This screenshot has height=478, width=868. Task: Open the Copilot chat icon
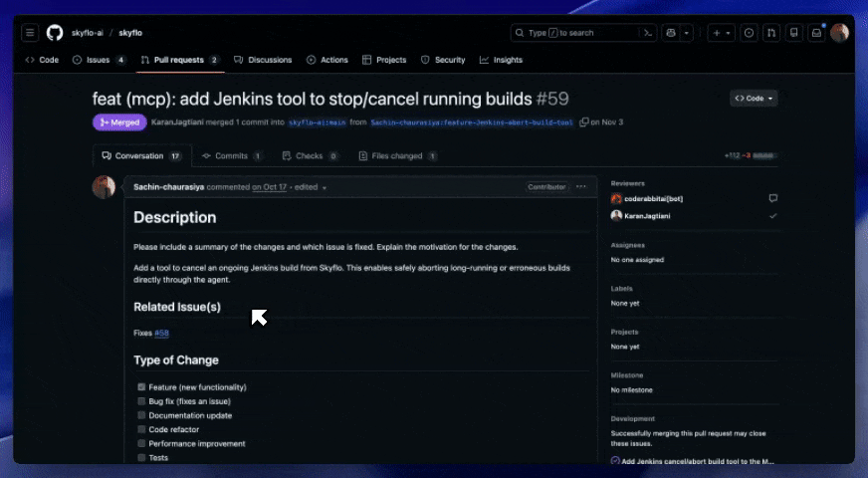click(x=671, y=33)
